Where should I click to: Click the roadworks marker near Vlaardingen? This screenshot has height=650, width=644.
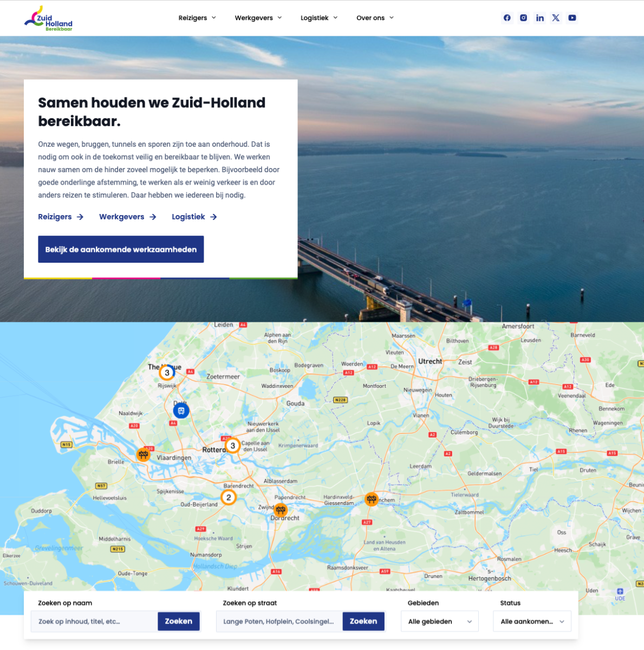pos(143,454)
